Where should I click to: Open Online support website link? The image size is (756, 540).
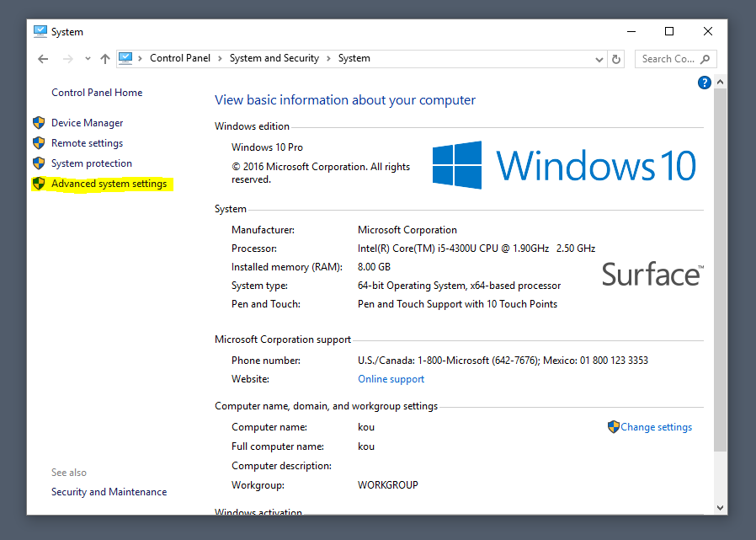391,379
